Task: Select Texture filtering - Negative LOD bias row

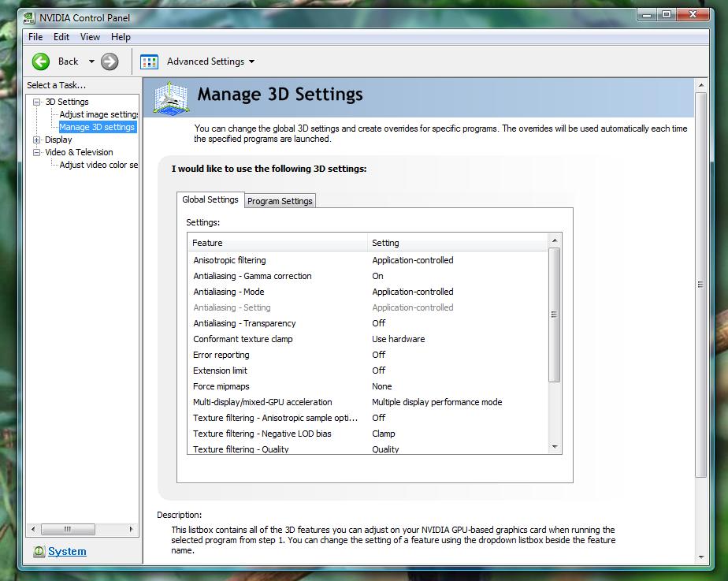Action: click(x=368, y=434)
